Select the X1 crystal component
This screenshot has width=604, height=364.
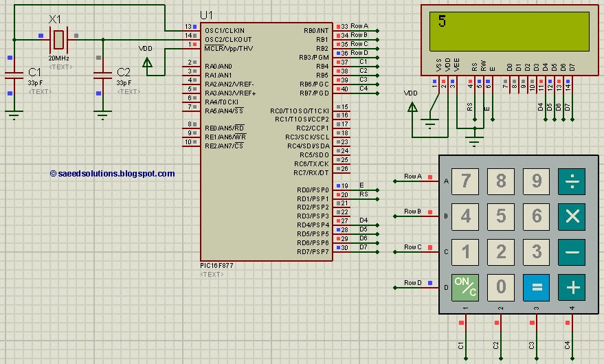coord(58,39)
